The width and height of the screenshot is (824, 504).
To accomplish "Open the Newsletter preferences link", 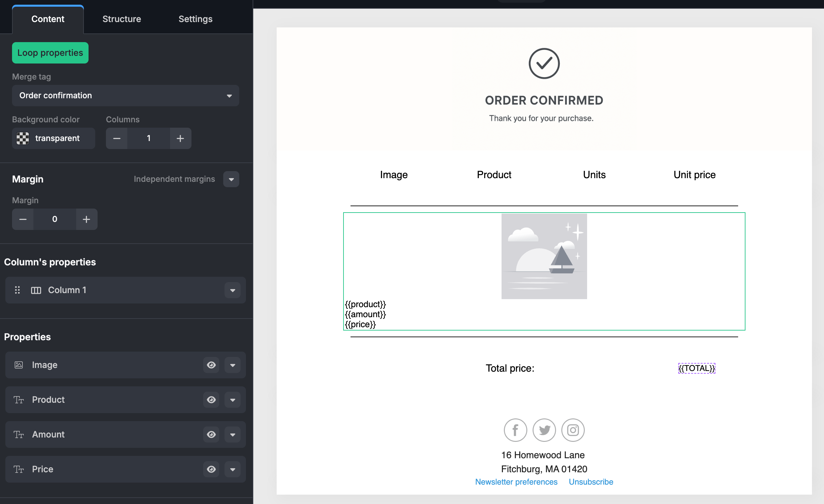I will click(516, 482).
